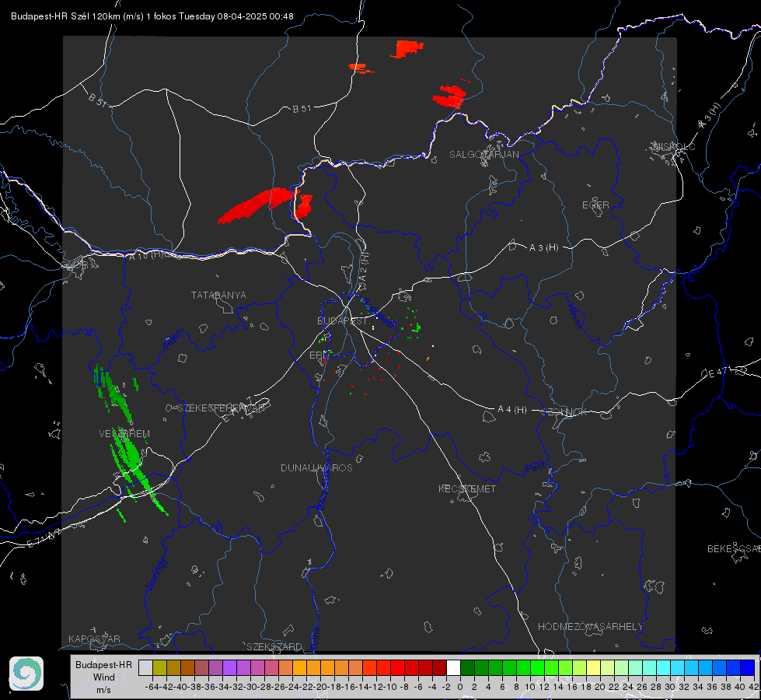Click the radar title with date 08-04-2025 00:48
Viewport: 761px width, 700px height.
152,16
